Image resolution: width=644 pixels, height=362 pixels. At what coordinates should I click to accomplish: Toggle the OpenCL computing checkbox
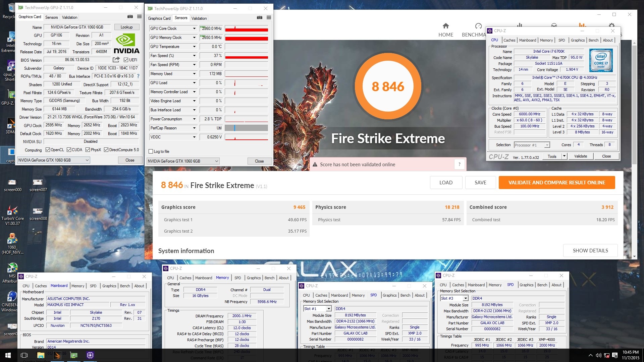tap(48, 150)
